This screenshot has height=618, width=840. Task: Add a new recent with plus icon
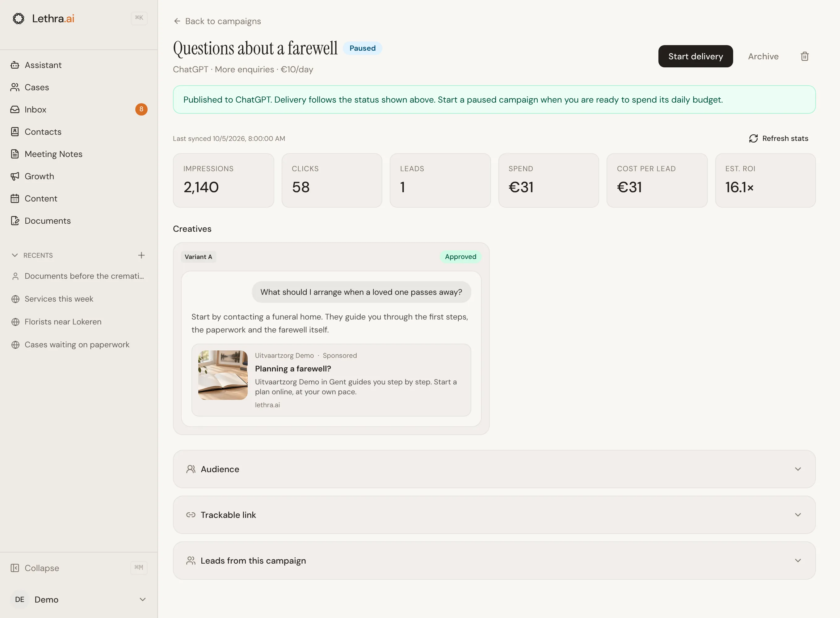click(x=141, y=255)
